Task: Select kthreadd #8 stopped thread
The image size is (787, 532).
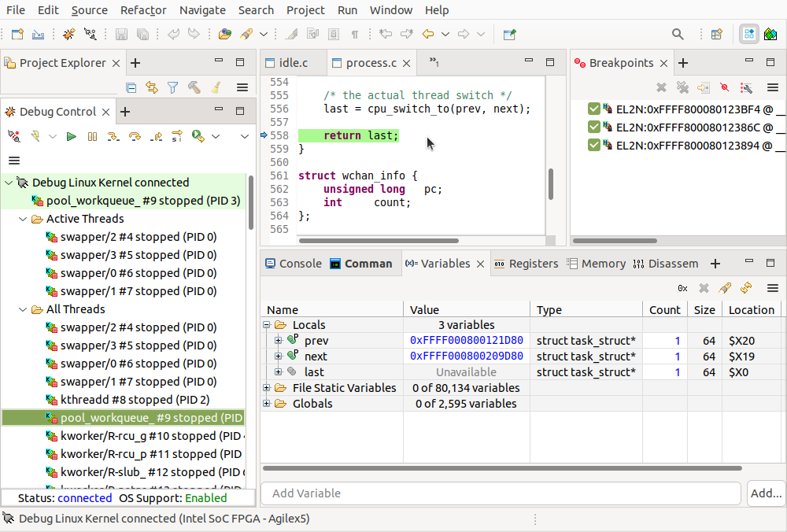Action: 134,400
